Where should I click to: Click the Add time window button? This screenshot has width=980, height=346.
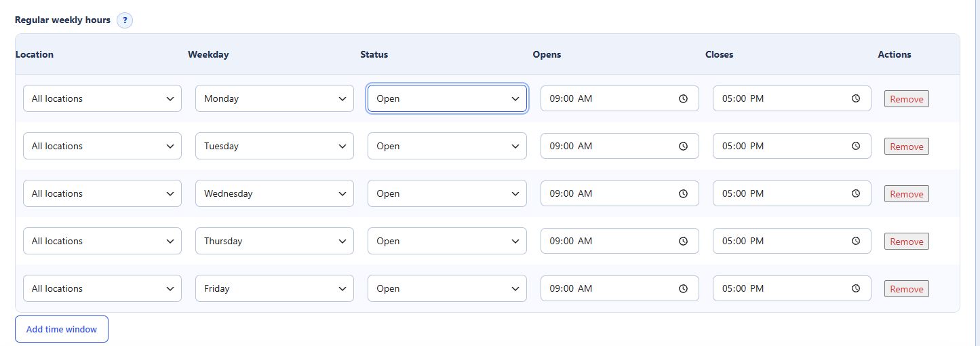click(62, 329)
